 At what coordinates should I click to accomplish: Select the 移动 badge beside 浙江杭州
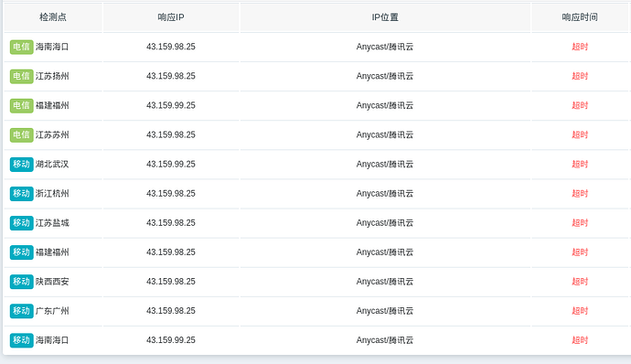point(21,194)
